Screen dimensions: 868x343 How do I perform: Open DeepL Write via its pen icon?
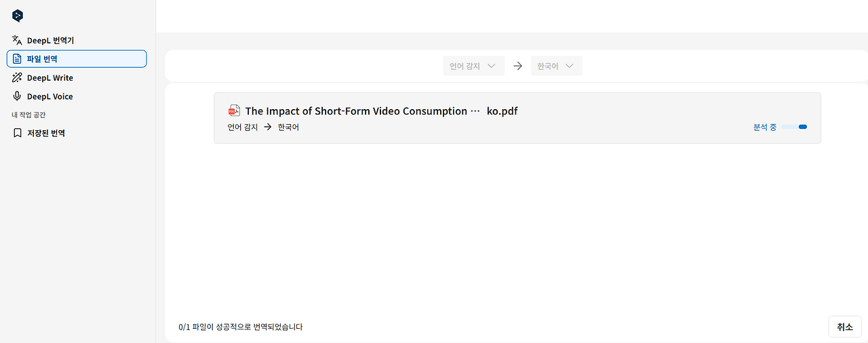coord(18,78)
